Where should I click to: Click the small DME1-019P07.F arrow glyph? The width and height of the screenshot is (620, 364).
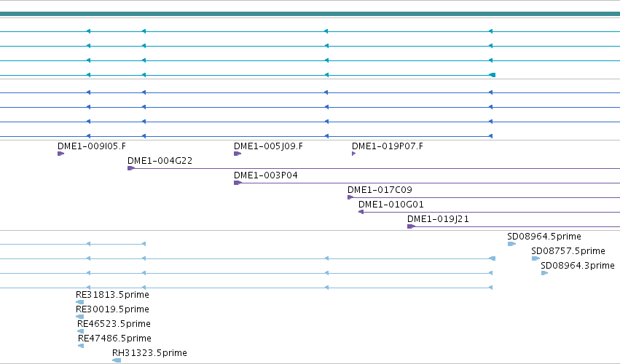[x=353, y=154]
